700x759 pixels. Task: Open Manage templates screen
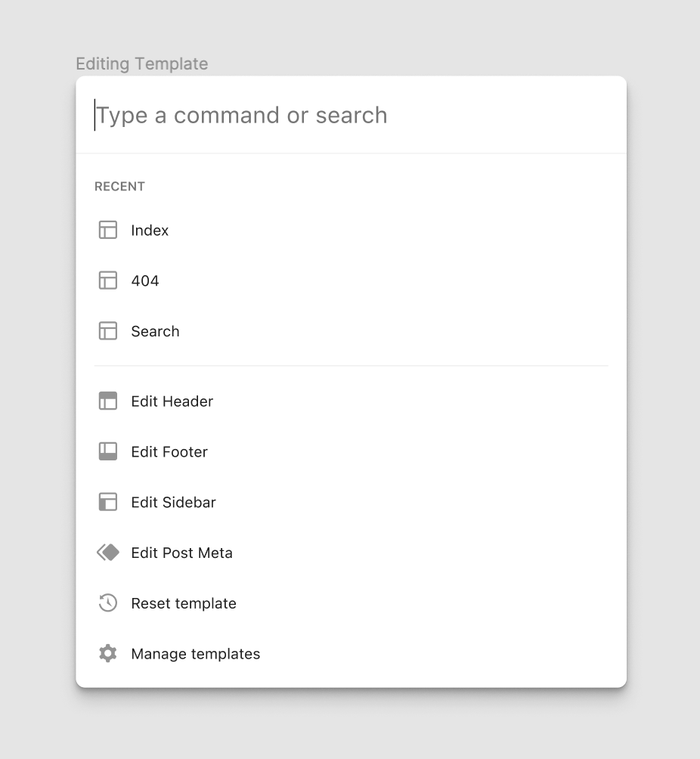pyautogui.click(x=195, y=653)
